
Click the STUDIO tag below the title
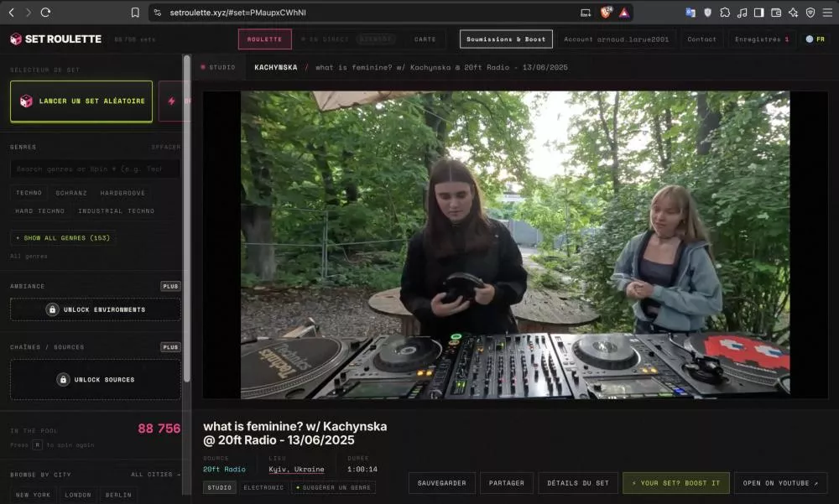(x=219, y=487)
